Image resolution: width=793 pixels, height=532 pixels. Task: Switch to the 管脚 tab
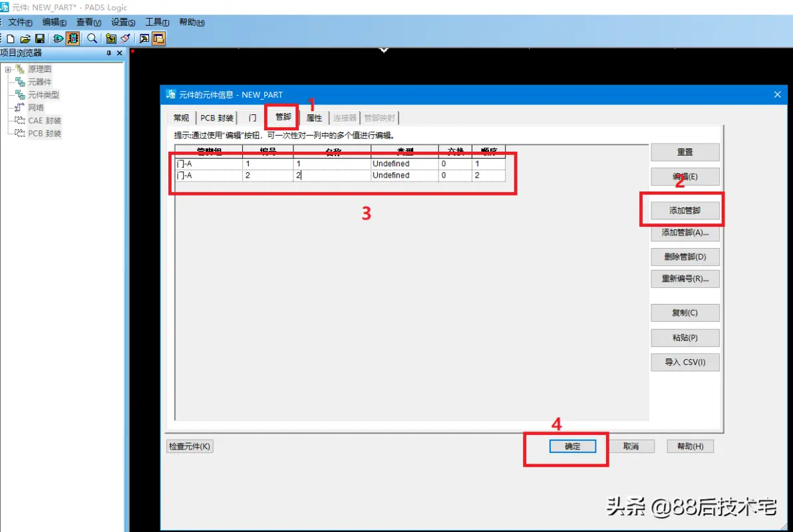283,117
